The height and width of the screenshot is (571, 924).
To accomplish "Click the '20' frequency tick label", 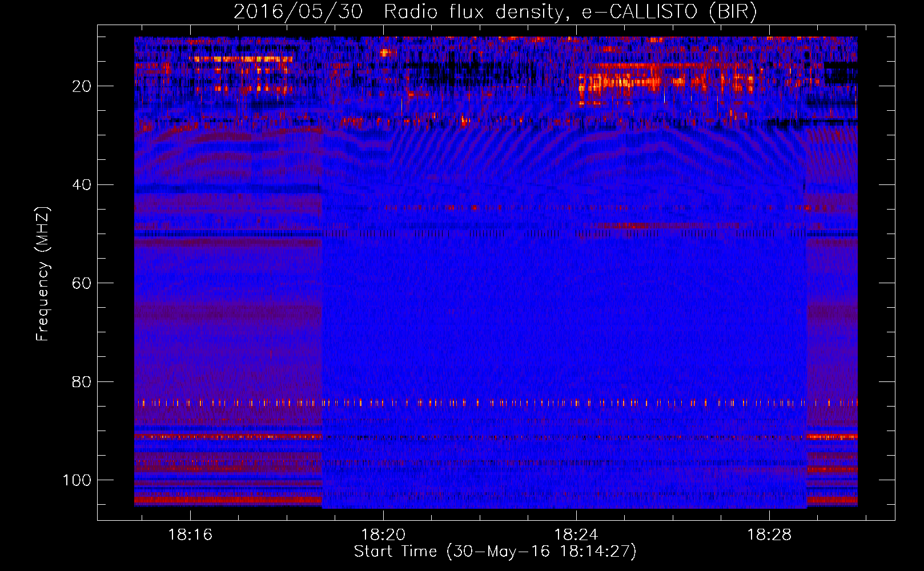I will coord(82,86).
